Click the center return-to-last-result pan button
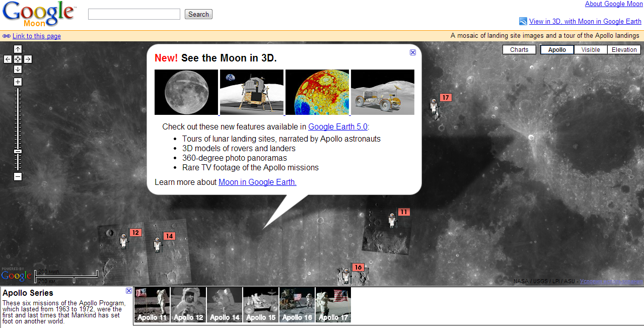Viewport: 644px width, 328px height. click(x=18, y=59)
